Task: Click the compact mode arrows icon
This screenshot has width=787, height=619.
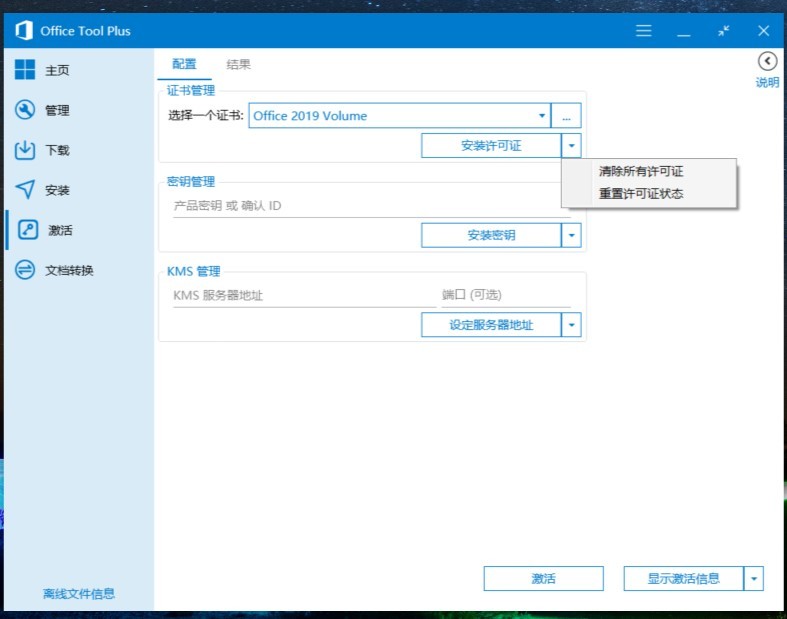Action: 723,31
